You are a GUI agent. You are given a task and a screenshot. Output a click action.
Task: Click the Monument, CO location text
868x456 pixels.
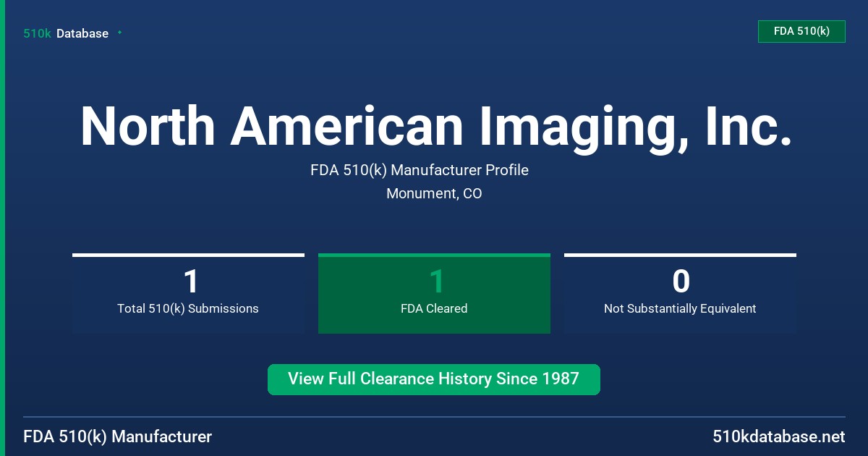pyautogui.click(x=434, y=193)
